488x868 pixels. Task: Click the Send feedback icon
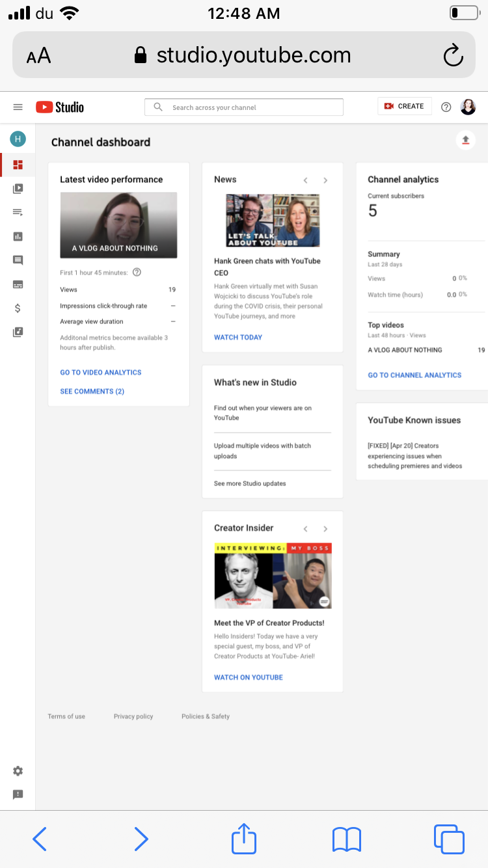tap(18, 794)
